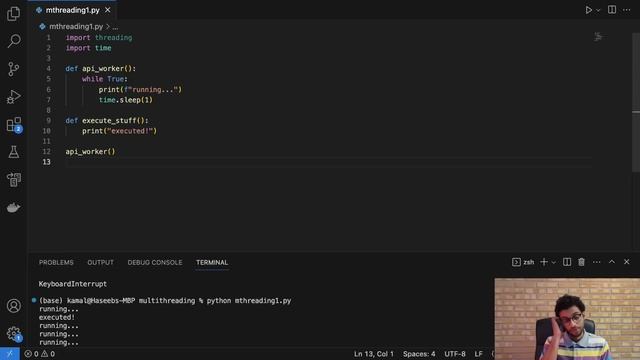Click 'import time' on line 2

[x=88, y=48]
